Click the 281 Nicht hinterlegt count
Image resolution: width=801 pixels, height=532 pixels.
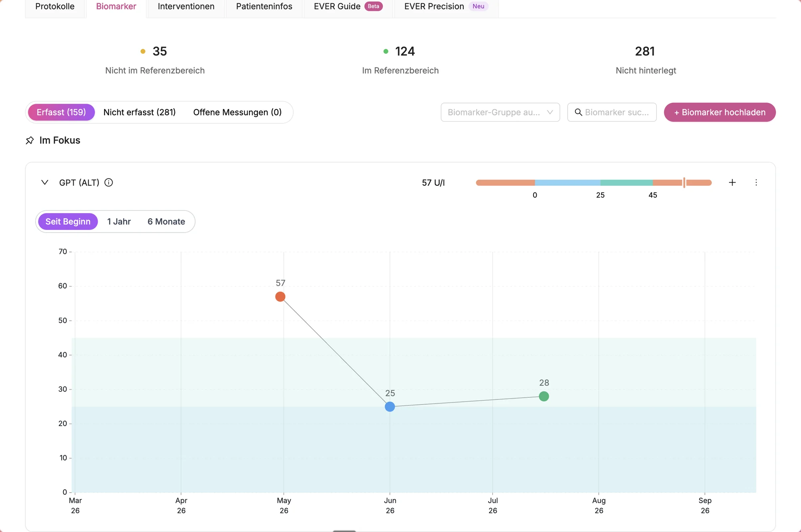(645, 51)
